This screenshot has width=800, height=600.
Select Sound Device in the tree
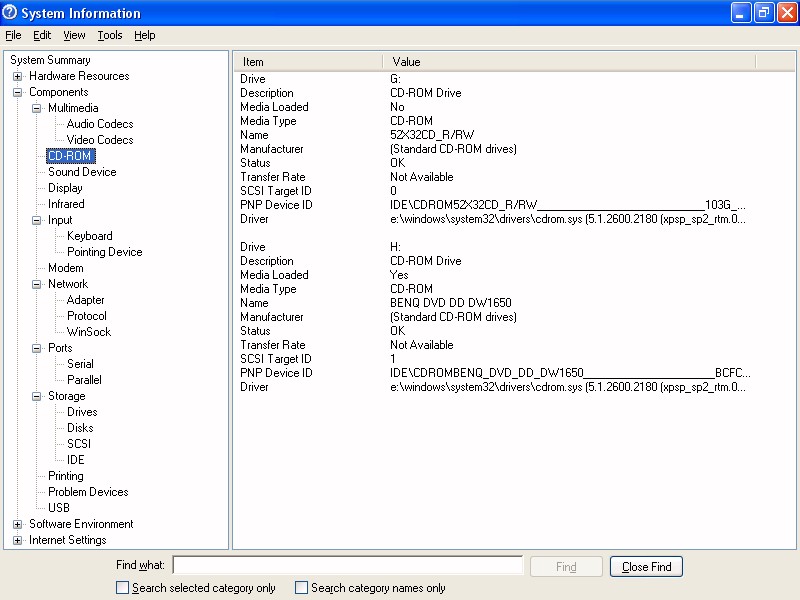pyautogui.click(x=82, y=172)
